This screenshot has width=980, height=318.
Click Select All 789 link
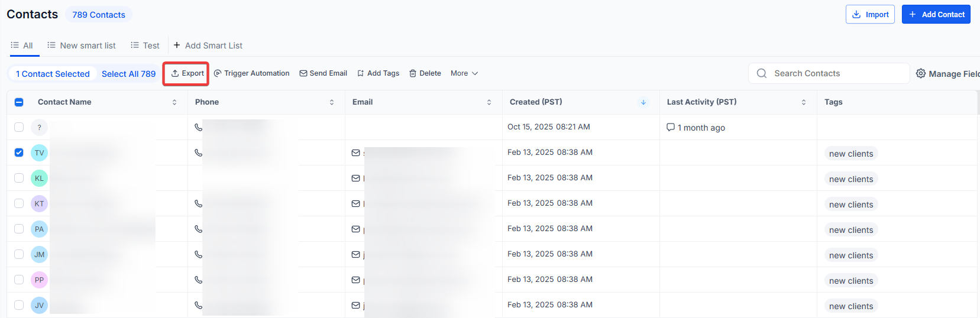(x=128, y=74)
